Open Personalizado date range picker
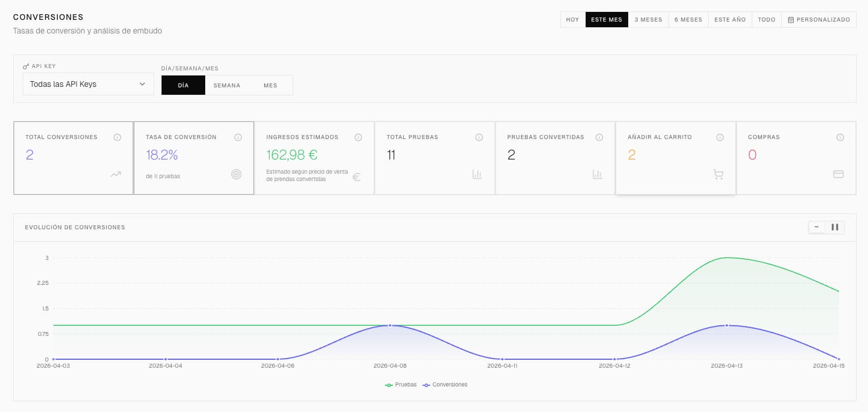 (x=819, y=19)
